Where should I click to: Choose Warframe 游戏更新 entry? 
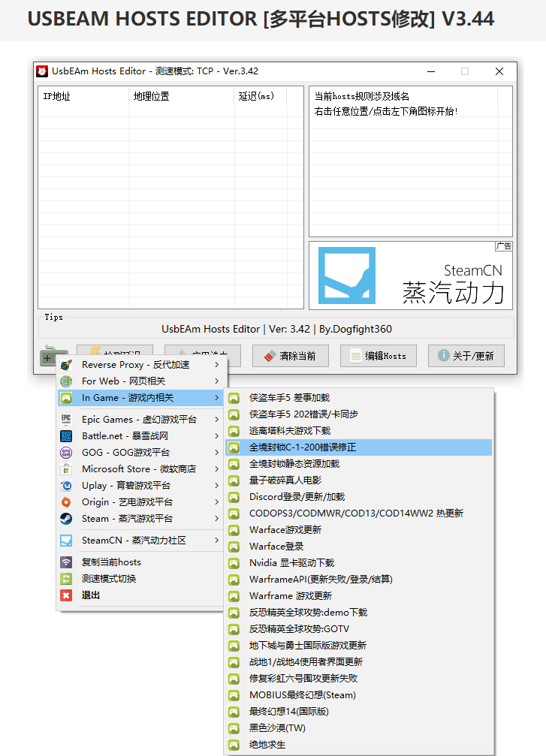359,596
